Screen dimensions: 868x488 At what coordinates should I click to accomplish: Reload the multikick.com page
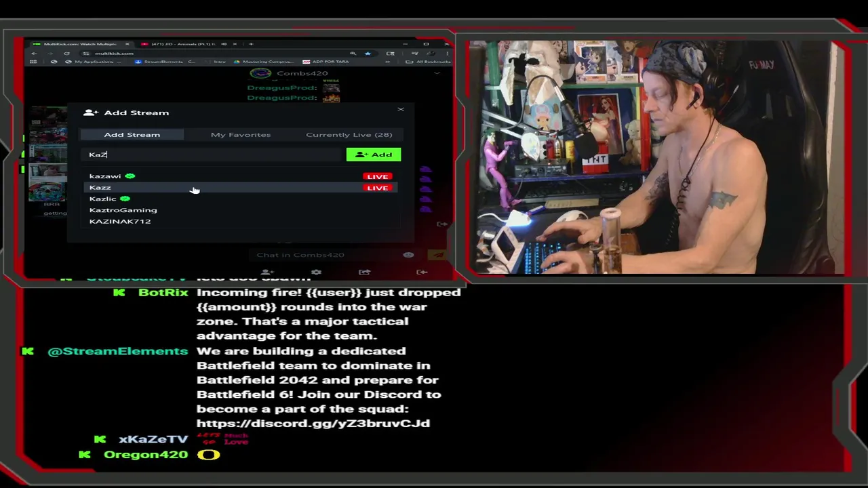(66, 53)
